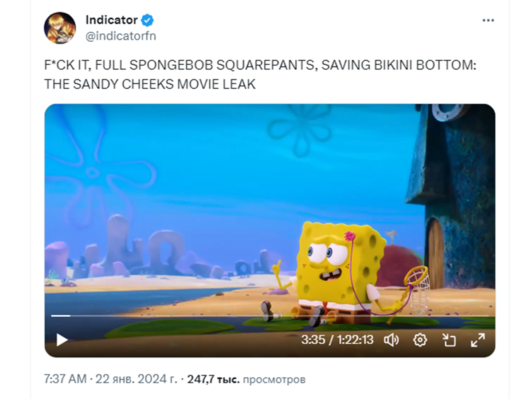The width and height of the screenshot is (532, 399).
Task: View the 247,7 тыс. просмотров count
Action: (x=246, y=379)
